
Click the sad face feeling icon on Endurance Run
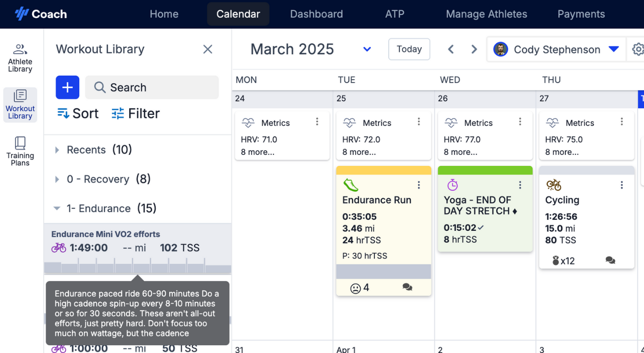[x=356, y=288]
